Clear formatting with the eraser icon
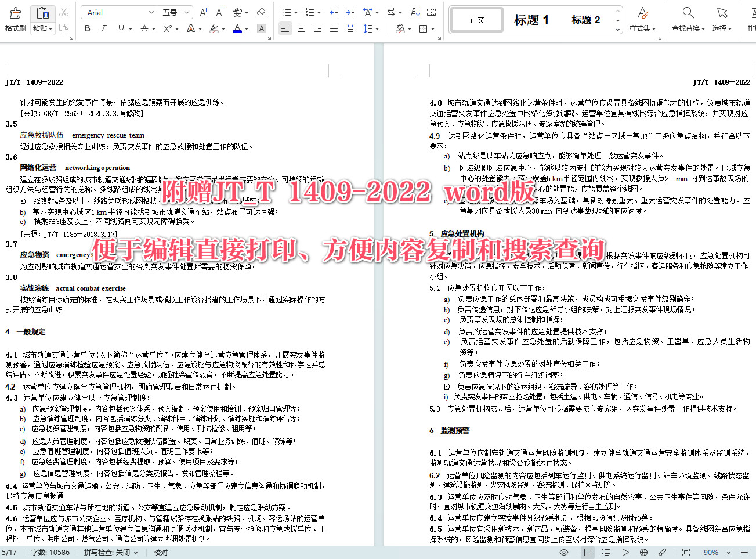 pyautogui.click(x=262, y=10)
